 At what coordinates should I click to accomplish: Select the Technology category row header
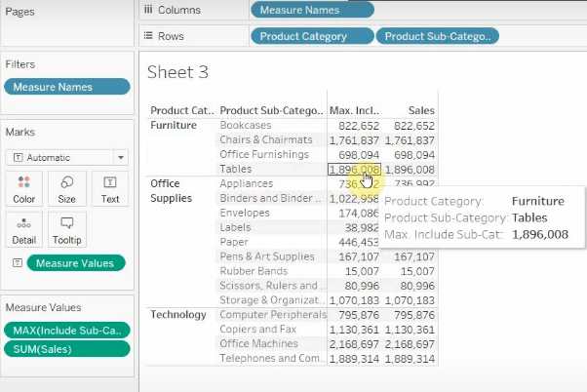178,315
